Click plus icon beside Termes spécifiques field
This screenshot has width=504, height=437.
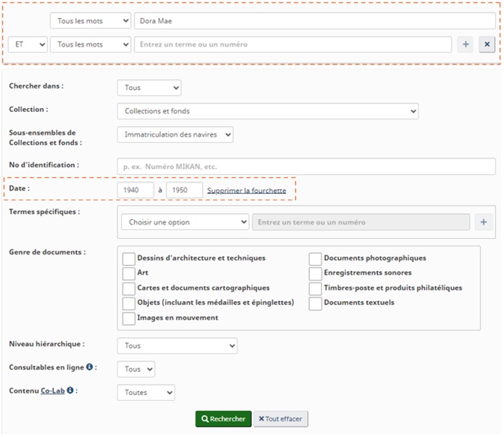(x=484, y=222)
